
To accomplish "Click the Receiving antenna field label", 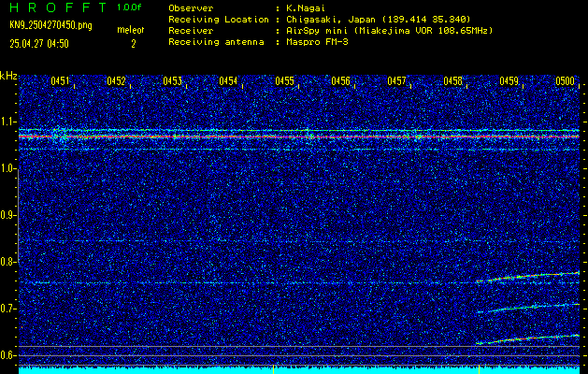I will tap(216, 42).
